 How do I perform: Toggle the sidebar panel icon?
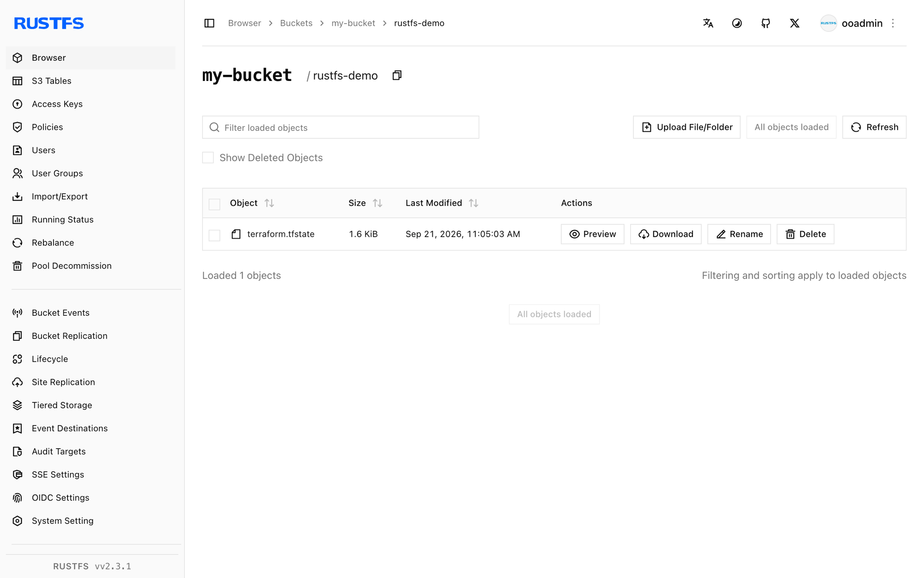pyautogui.click(x=209, y=23)
